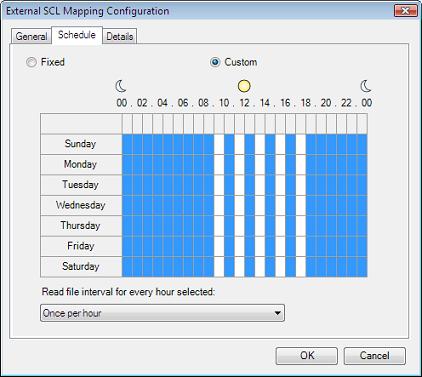Screen dimensions: 422x377
Task: Click the Saturday row header
Action: pos(81,267)
